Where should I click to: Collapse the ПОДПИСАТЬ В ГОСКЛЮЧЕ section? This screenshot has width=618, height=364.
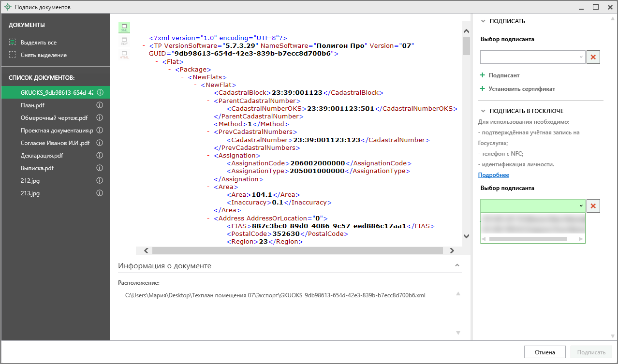pos(483,111)
